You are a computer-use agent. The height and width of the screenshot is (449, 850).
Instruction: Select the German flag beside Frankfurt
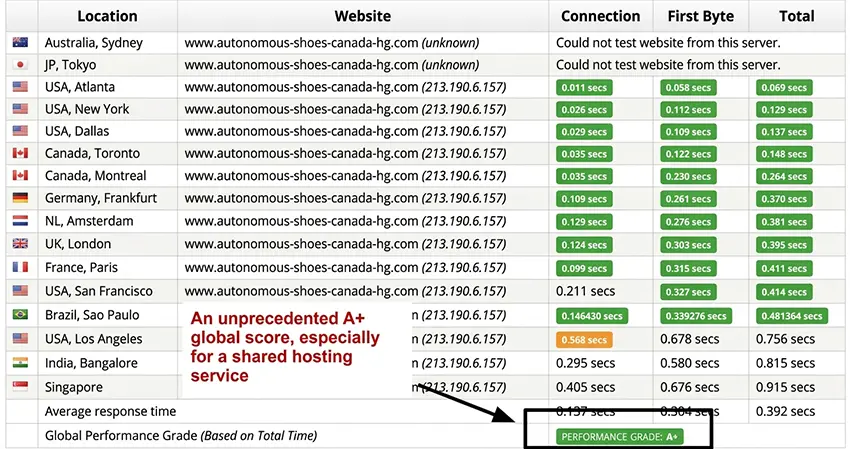click(20, 198)
